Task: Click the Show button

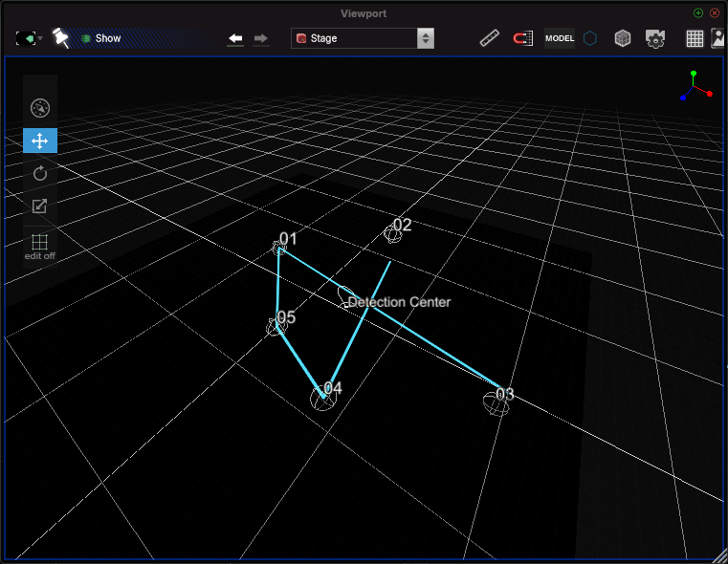Action: click(x=101, y=38)
